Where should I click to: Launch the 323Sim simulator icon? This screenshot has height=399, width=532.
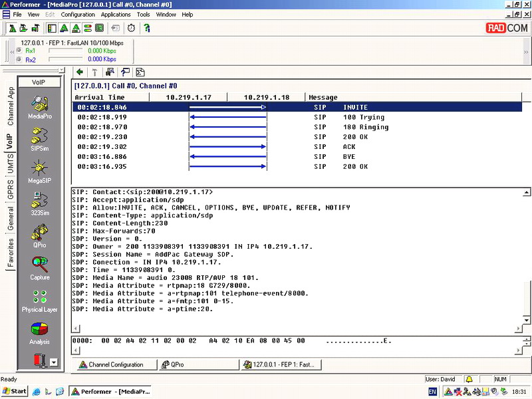(40, 200)
